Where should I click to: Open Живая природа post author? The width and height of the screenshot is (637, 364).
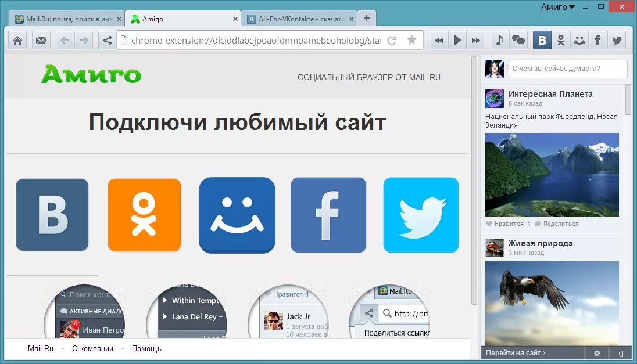[541, 243]
